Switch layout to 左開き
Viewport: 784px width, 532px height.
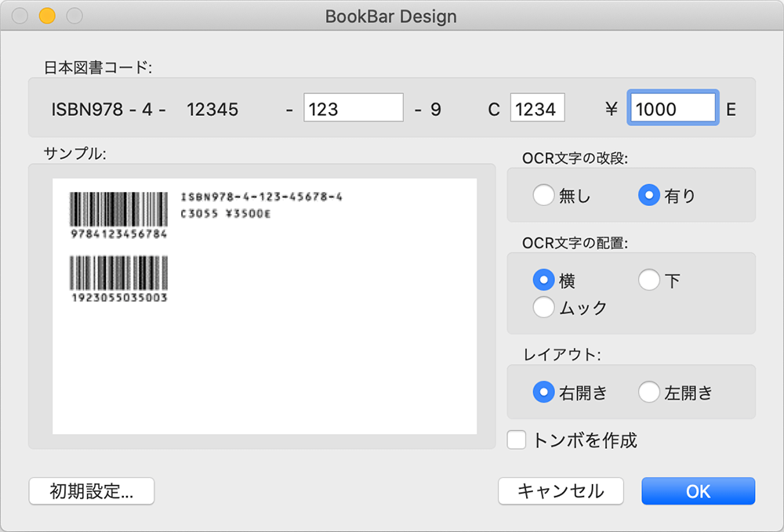click(649, 392)
